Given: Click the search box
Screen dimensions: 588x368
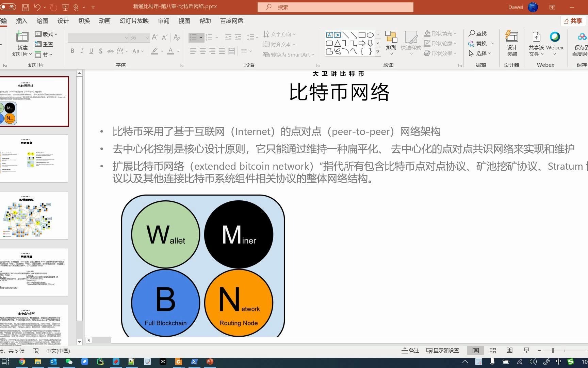Looking at the screenshot, I should click(336, 7).
